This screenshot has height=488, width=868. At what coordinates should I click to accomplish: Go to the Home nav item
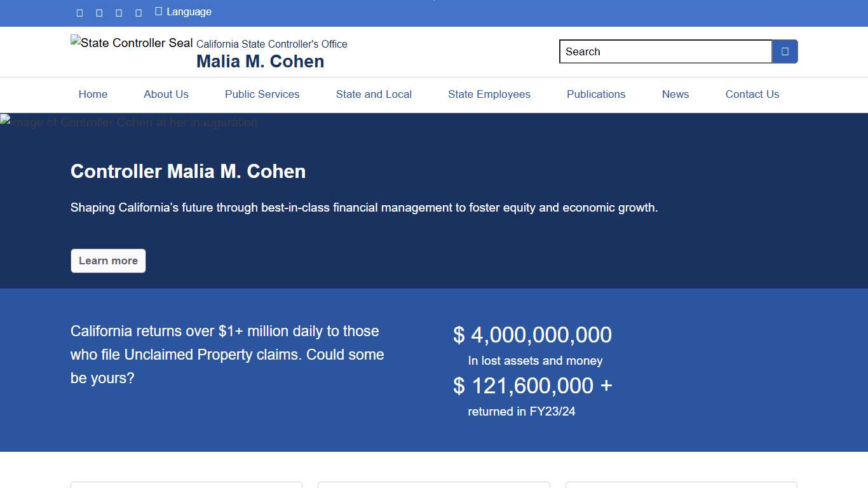pyautogui.click(x=93, y=94)
